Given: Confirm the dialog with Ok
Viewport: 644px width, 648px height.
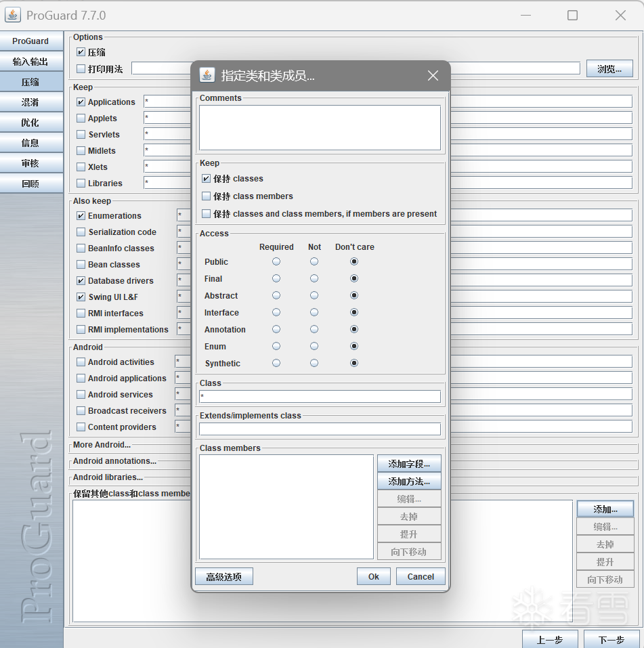Looking at the screenshot, I should 374,576.
